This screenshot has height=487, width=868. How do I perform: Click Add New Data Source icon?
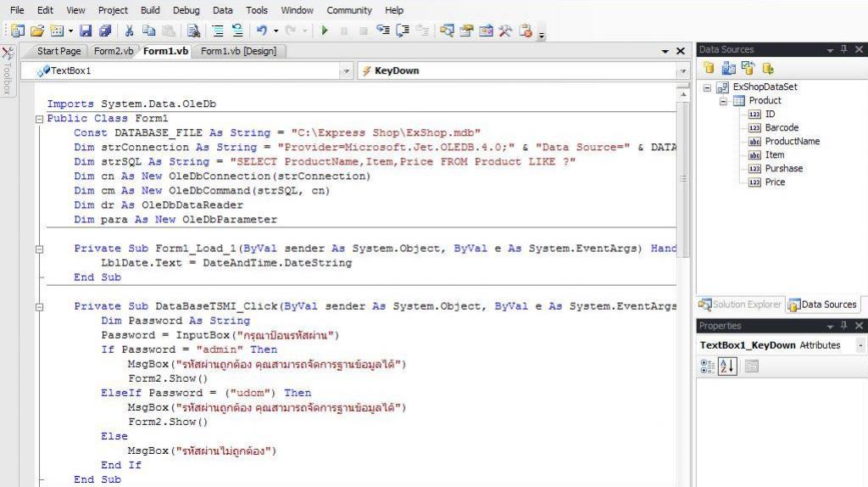point(709,69)
